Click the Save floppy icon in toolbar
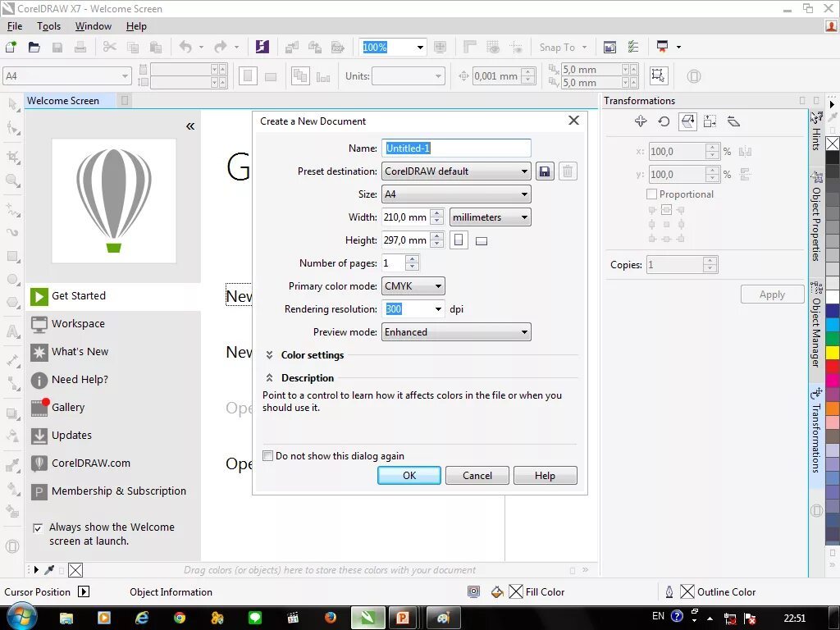Viewport: 840px width, 630px height. 57,47
